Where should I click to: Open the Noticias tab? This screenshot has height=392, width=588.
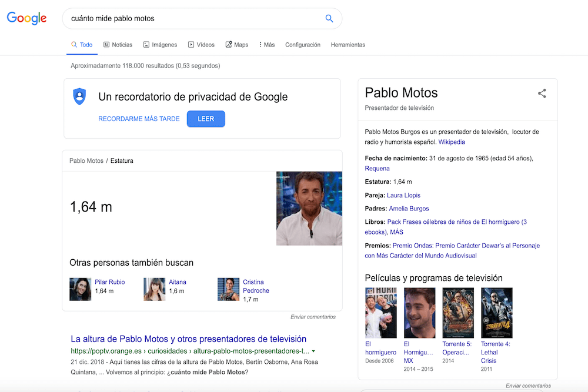[118, 45]
